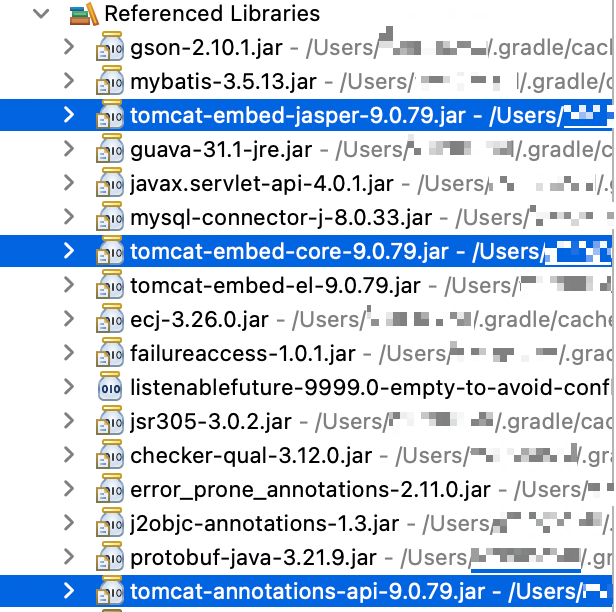Click the listenablefuture-9999.0 jar icon
Viewport: 616px width, 612px height.
pos(110,387)
